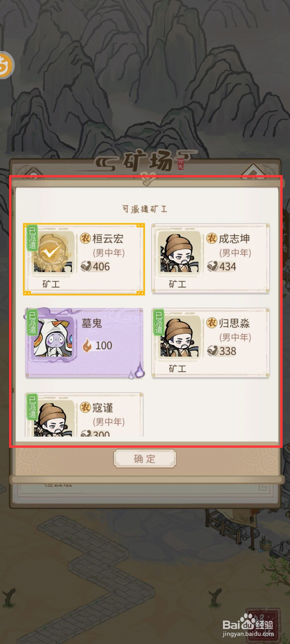Tap the 墓鬼 ghost portrait
Viewport: 290px width, 644px height.
(53, 337)
